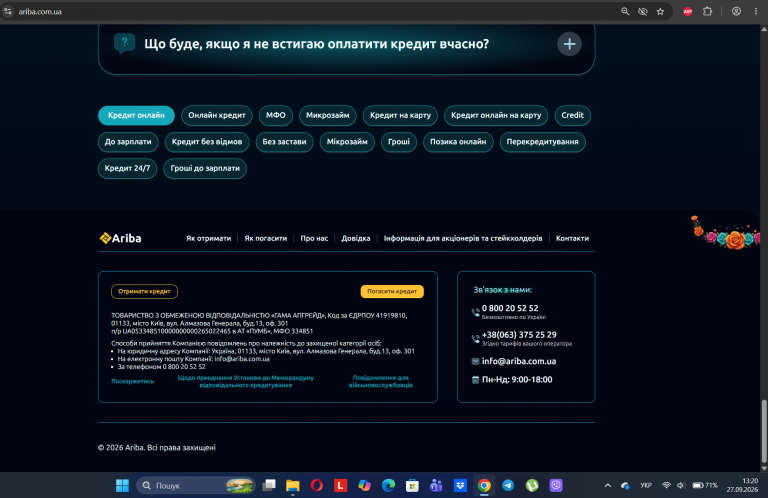Click the Ariba logo in footer
768x498 pixels.
click(120, 238)
